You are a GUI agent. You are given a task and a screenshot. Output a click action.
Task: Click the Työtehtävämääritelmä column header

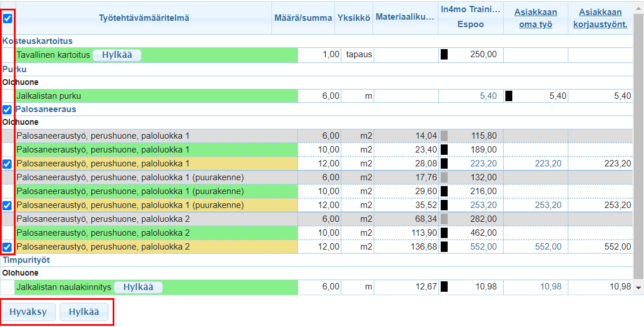point(144,18)
